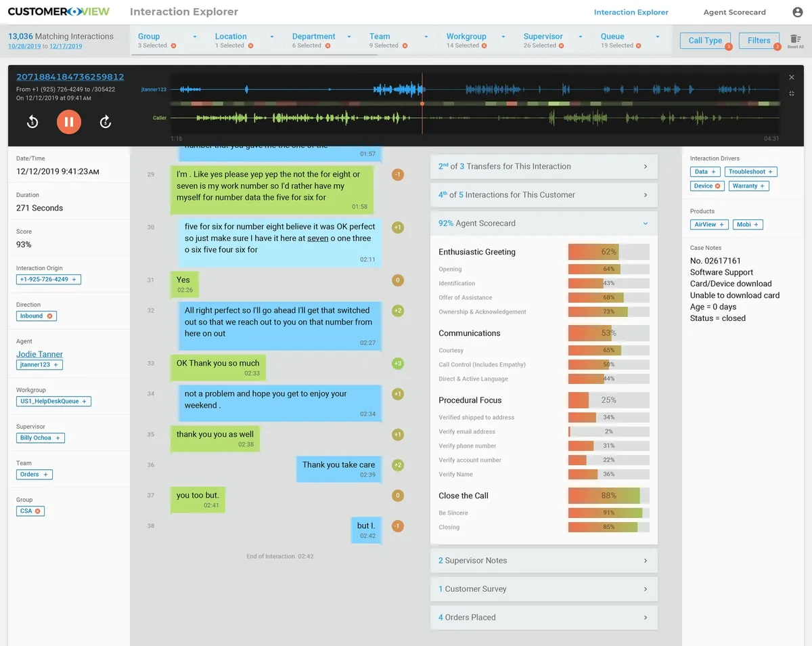Click the Reset All filters icon
This screenshot has width=812, height=646.
[796, 41]
